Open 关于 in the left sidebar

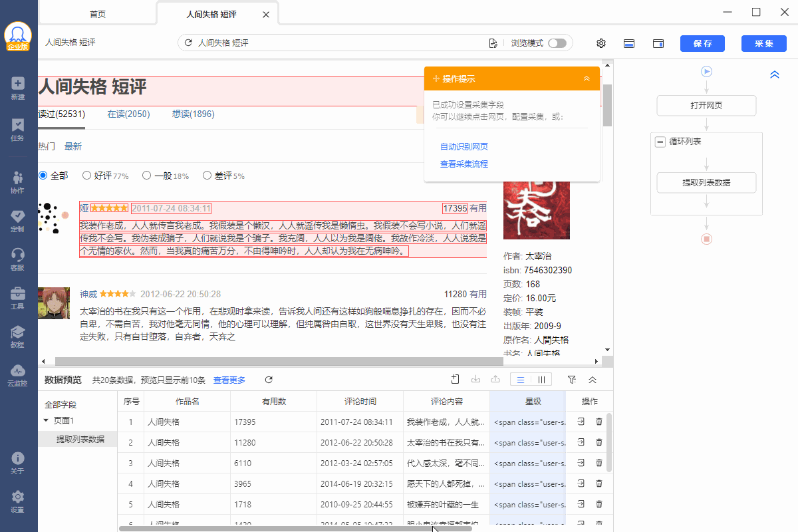tap(18, 463)
